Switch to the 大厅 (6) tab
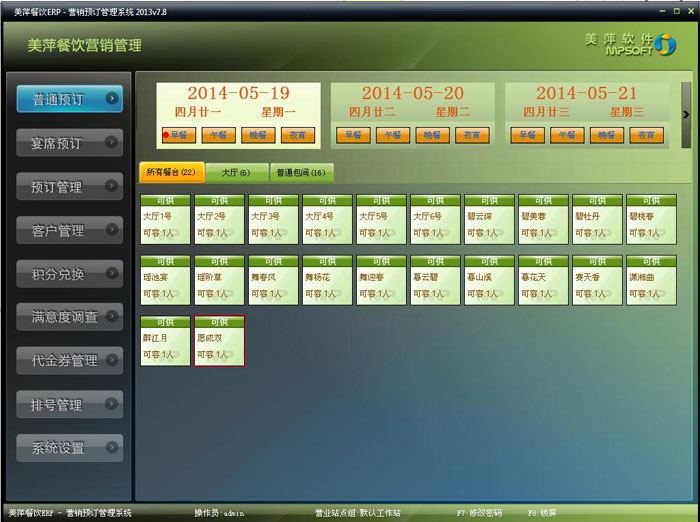This screenshot has width=700, height=522. point(236,173)
